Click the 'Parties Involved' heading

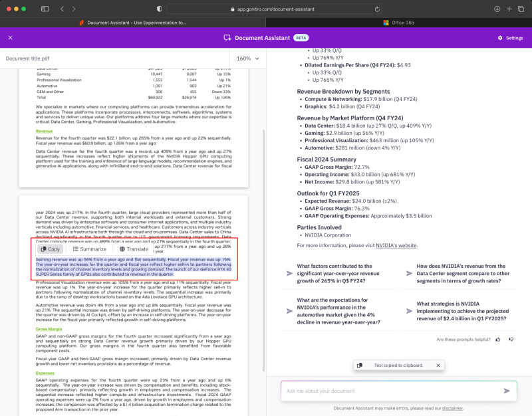319,227
